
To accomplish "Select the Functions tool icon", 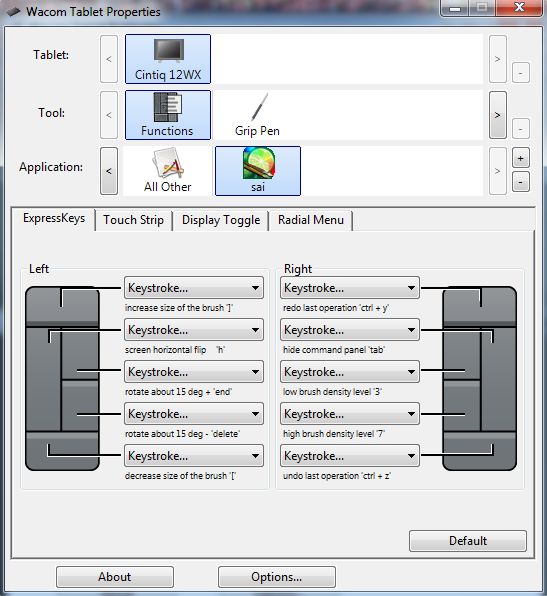I will pos(168,115).
